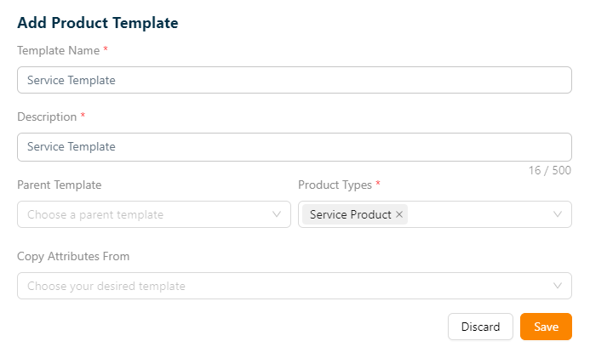The image size is (590, 364).
Task: Select the Service Product chip label
Action: (x=350, y=214)
